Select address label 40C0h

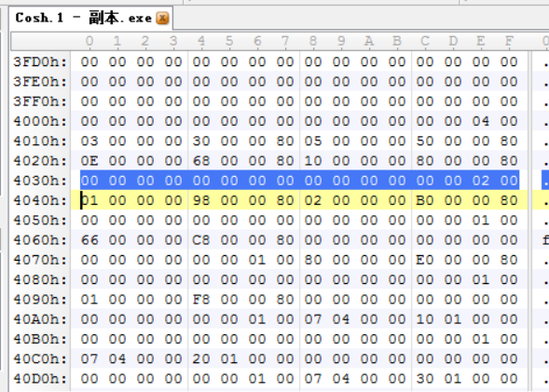pyautogui.click(x=40, y=358)
